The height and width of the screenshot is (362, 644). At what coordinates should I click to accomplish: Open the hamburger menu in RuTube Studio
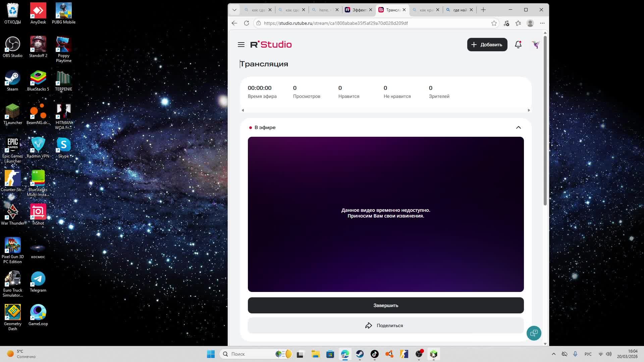click(x=241, y=45)
